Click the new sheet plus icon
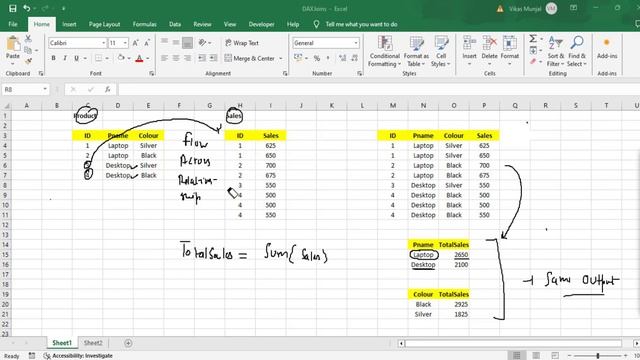640x360 pixels. click(x=128, y=343)
